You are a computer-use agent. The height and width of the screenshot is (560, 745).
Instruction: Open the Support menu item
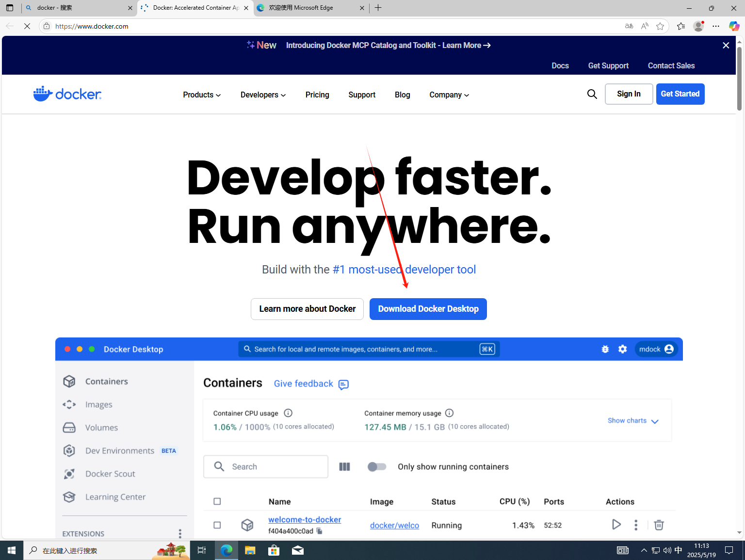coord(362,95)
